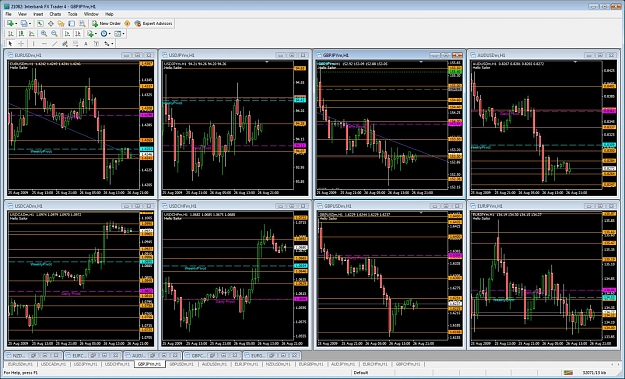Expand the Indicators dropdown arrow
The width and height of the screenshot is (625, 379).
pyautogui.click(x=96, y=33)
